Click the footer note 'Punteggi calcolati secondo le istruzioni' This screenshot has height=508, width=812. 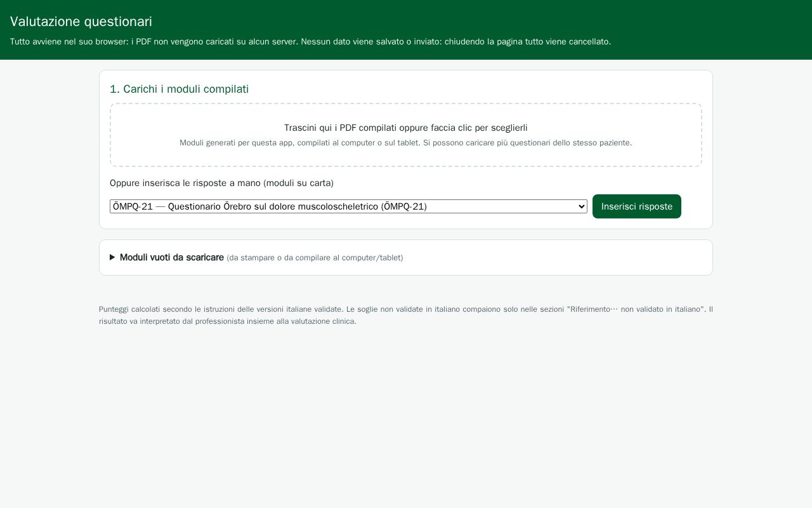tap(406, 315)
